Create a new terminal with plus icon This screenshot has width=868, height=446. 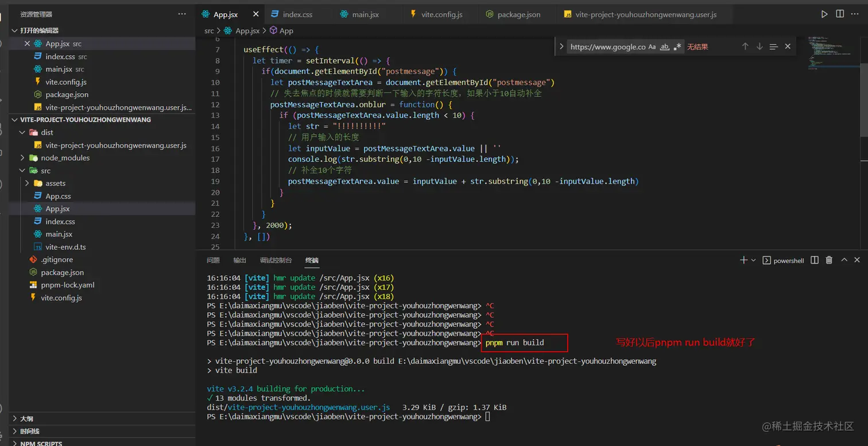(743, 260)
